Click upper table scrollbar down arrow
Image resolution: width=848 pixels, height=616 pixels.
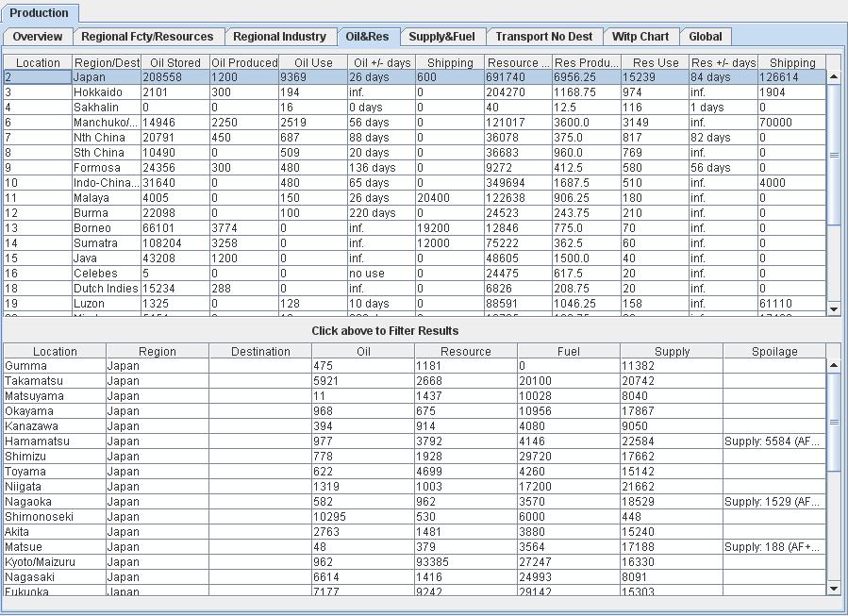[x=834, y=309]
